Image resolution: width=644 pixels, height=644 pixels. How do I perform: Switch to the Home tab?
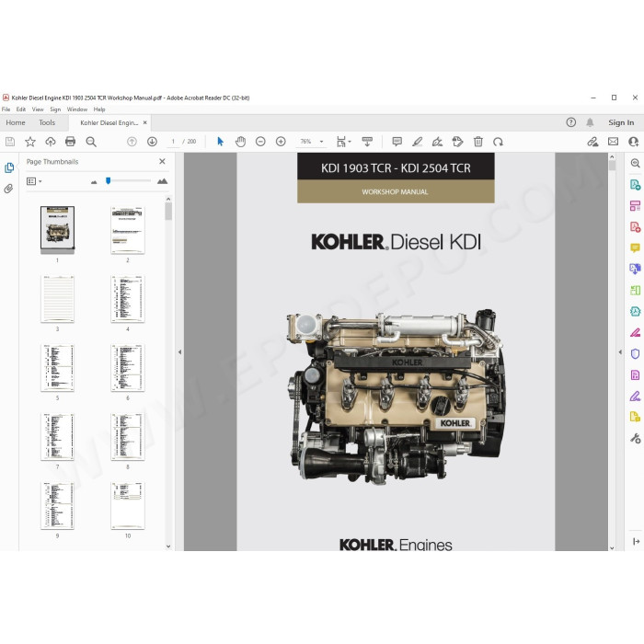pyautogui.click(x=16, y=122)
